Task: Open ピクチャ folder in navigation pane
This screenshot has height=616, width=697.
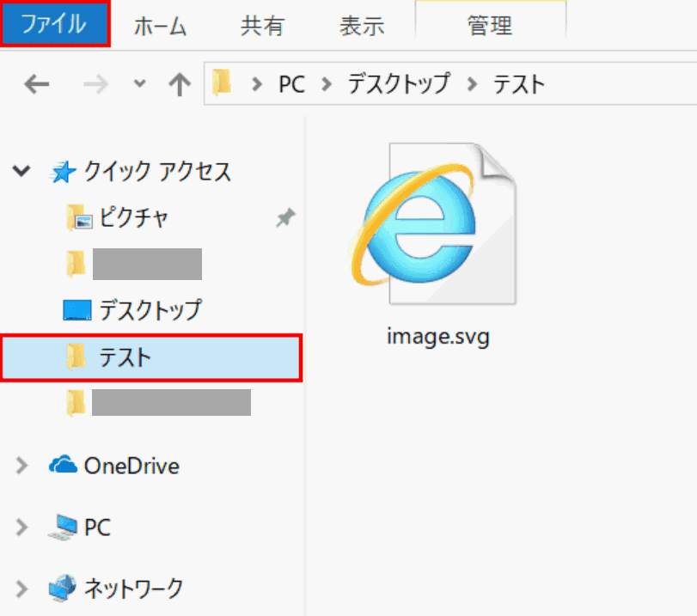Action: click(x=133, y=217)
